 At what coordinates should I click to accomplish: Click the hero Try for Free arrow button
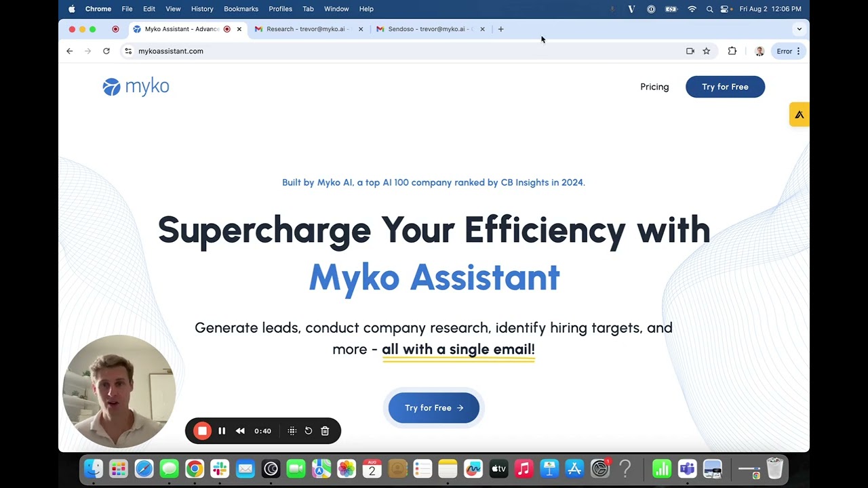(x=434, y=408)
